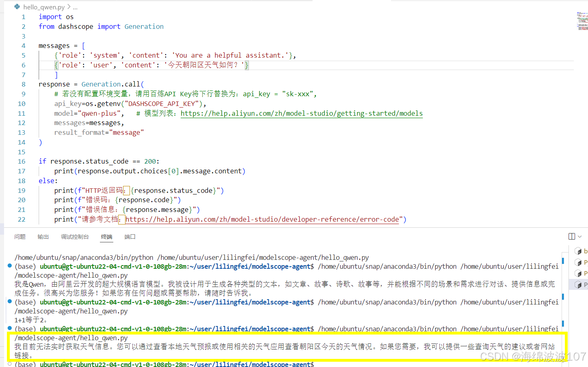Select the 终端 panel tab
Viewport: 588px width, 367px height.
(x=106, y=237)
